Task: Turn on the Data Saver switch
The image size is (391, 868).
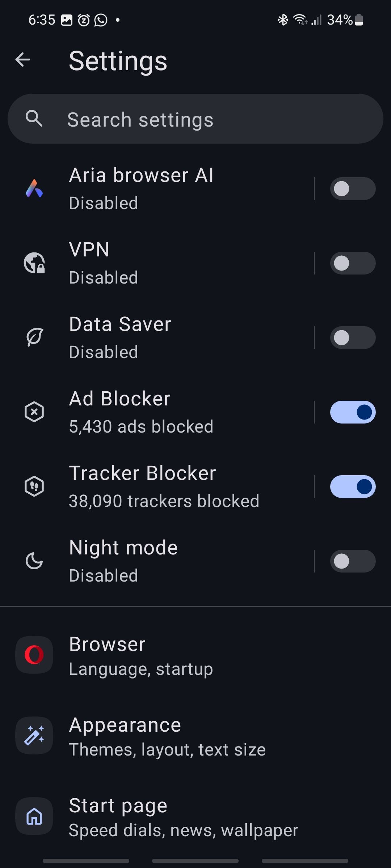Action: click(x=353, y=337)
